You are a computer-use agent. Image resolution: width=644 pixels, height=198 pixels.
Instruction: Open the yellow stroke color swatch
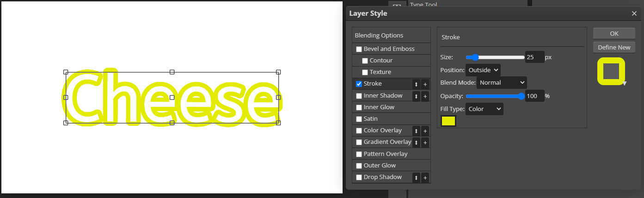coord(449,121)
